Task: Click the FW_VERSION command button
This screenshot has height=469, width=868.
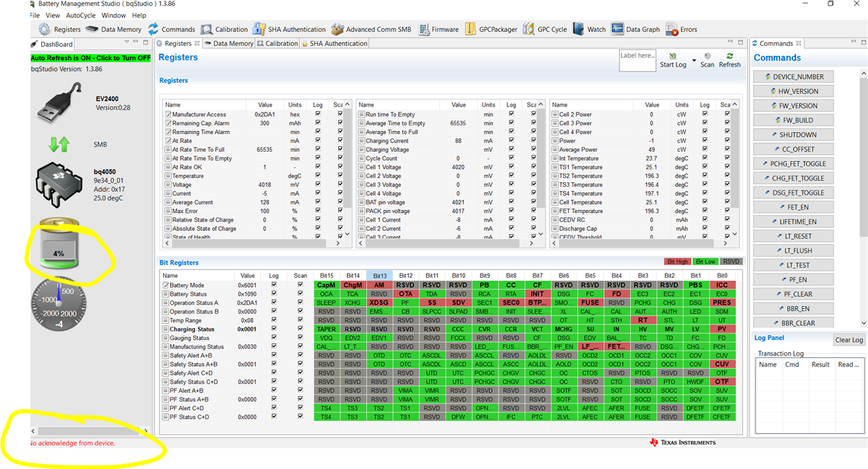Action: tap(793, 106)
